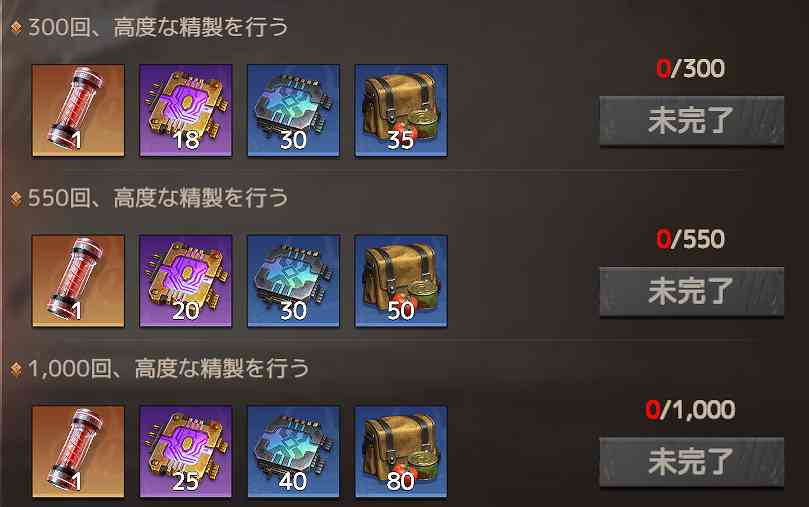The height and width of the screenshot is (507, 809).
Task: Select blue chip reward in 300回 row
Action: [x=294, y=110]
